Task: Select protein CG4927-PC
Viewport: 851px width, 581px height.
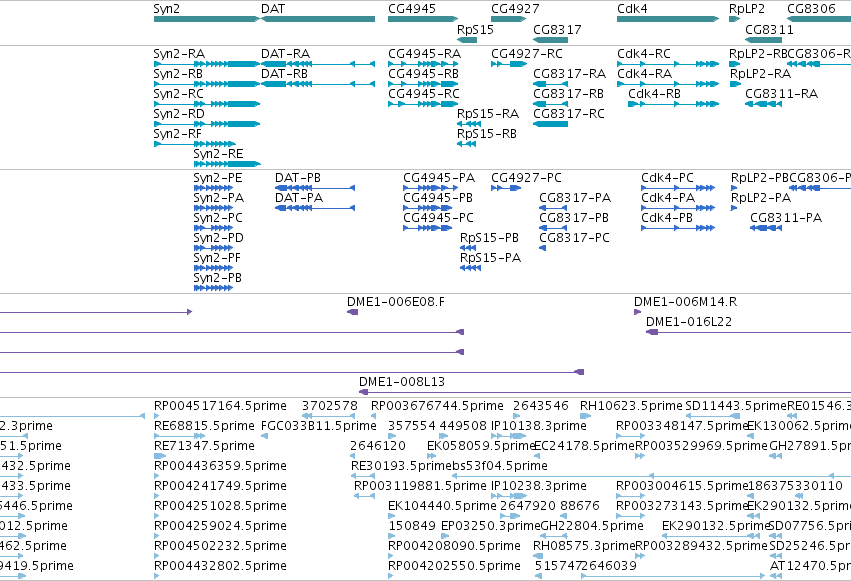Action: (x=506, y=188)
